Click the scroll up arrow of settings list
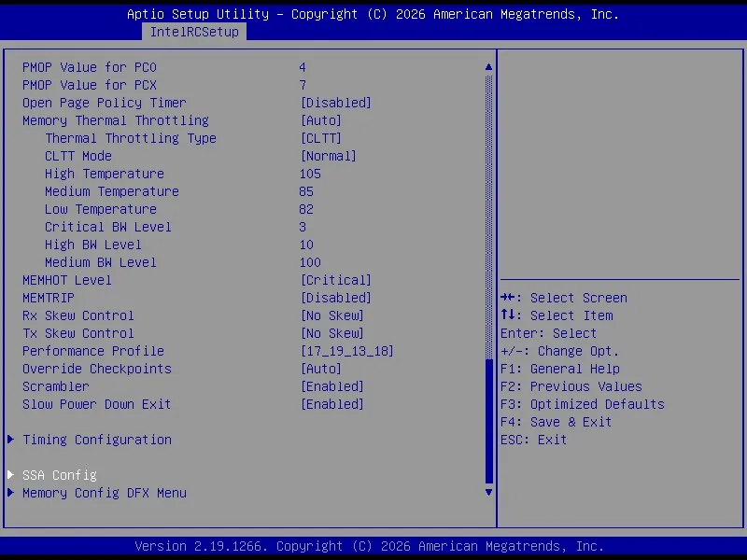Screen dimensions: 747x560 488,67
